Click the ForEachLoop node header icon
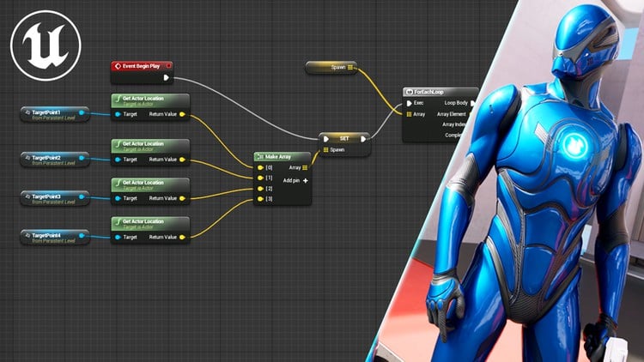This screenshot has height=362, width=644. click(x=410, y=91)
